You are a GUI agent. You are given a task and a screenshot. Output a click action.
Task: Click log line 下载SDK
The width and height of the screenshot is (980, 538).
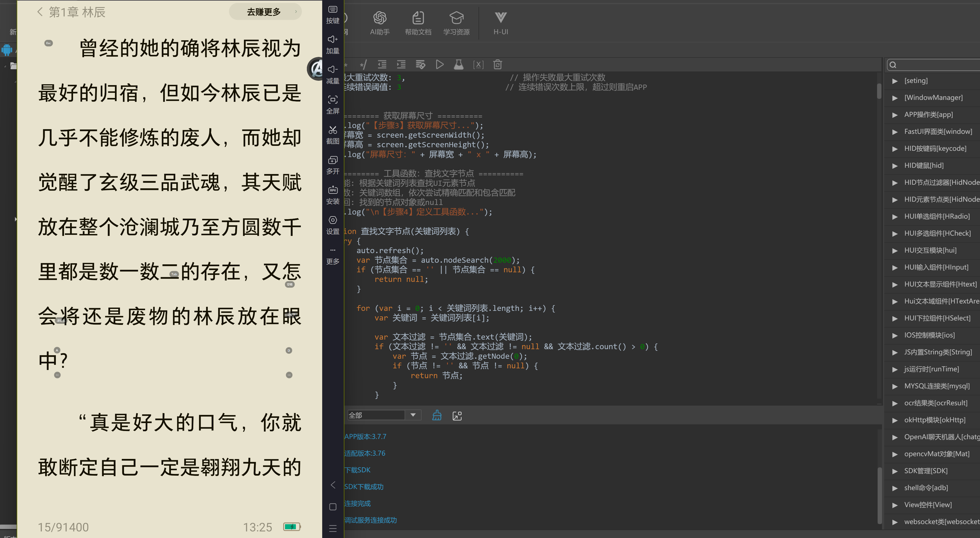pyautogui.click(x=357, y=470)
